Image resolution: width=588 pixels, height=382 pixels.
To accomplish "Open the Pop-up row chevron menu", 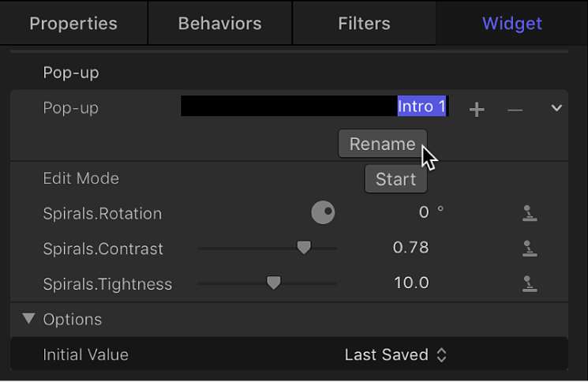I will (556, 108).
